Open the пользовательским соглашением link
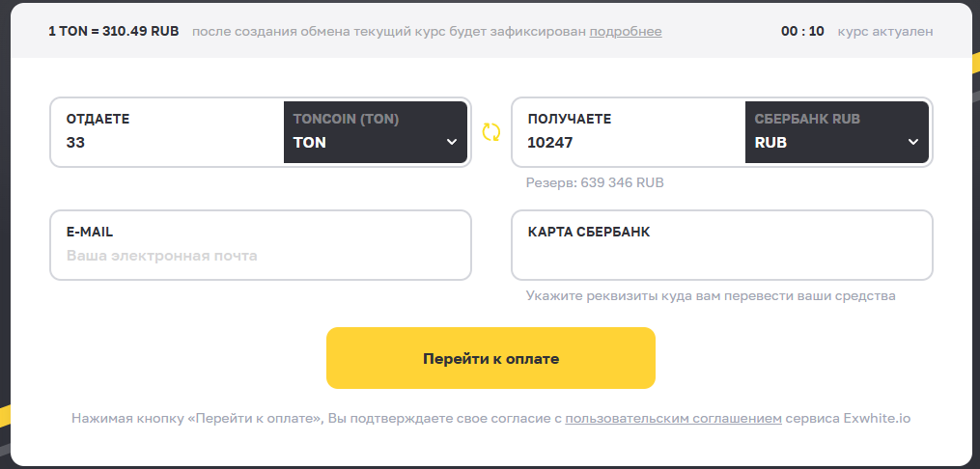The image size is (980, 469). click(x=673, y=419)
